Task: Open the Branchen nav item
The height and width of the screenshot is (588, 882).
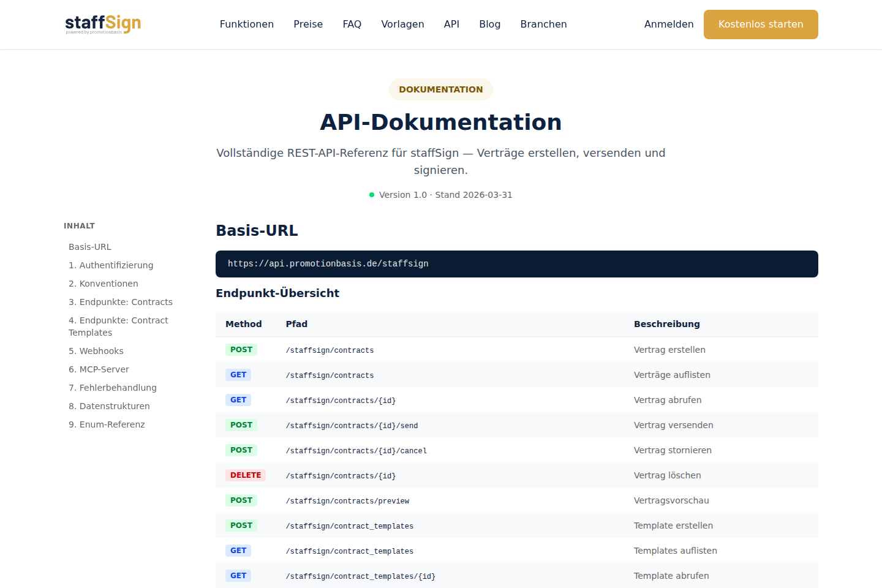Action: coord(544,24)
